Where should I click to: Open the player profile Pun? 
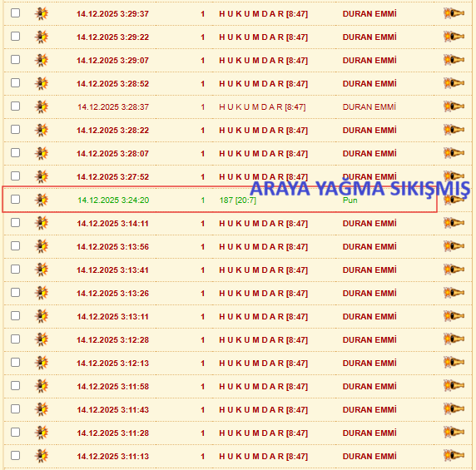[350, 200]
